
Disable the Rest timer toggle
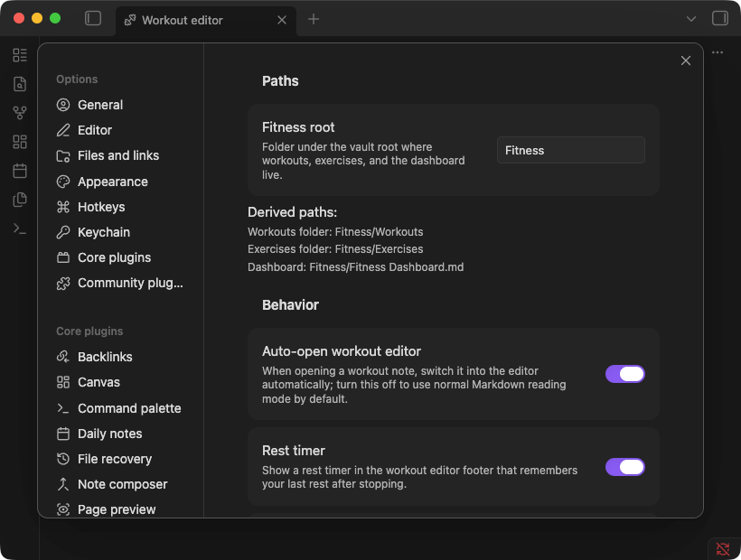pyautogui.click(x=624, y=467)
